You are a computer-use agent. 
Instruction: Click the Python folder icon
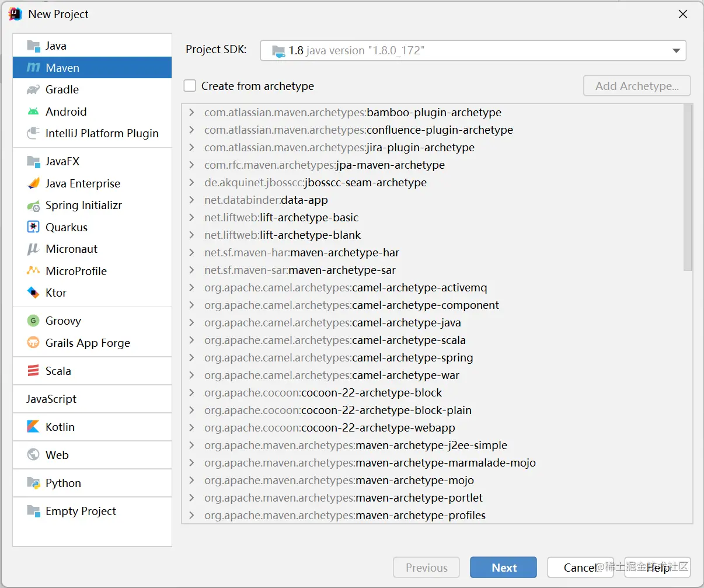(x=33, y=483)
